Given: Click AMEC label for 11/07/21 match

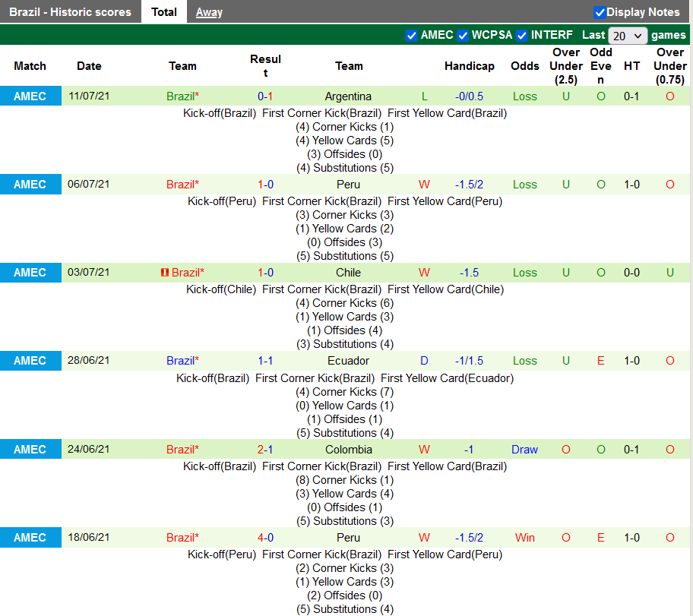Looking at the screenshot, I should [x=30, y=96].
